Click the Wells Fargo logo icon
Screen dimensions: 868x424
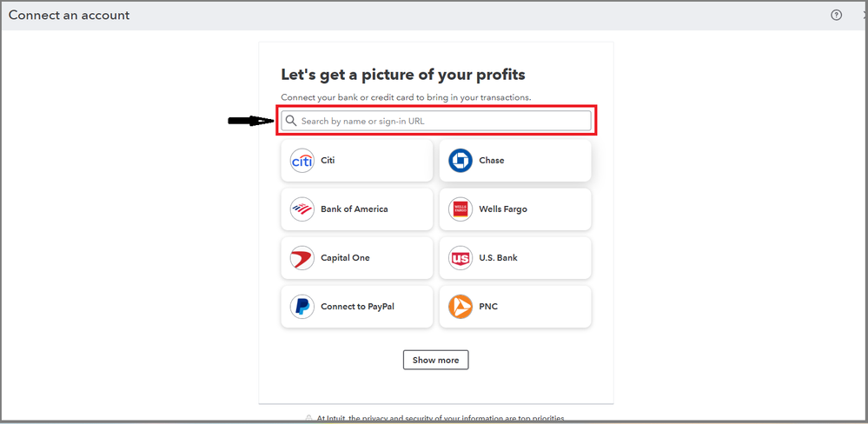[461, 209]
